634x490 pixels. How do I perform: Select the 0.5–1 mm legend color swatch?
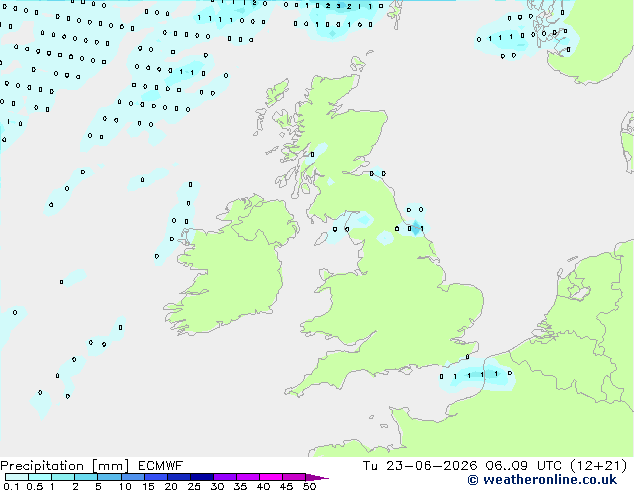pos(40,477)
